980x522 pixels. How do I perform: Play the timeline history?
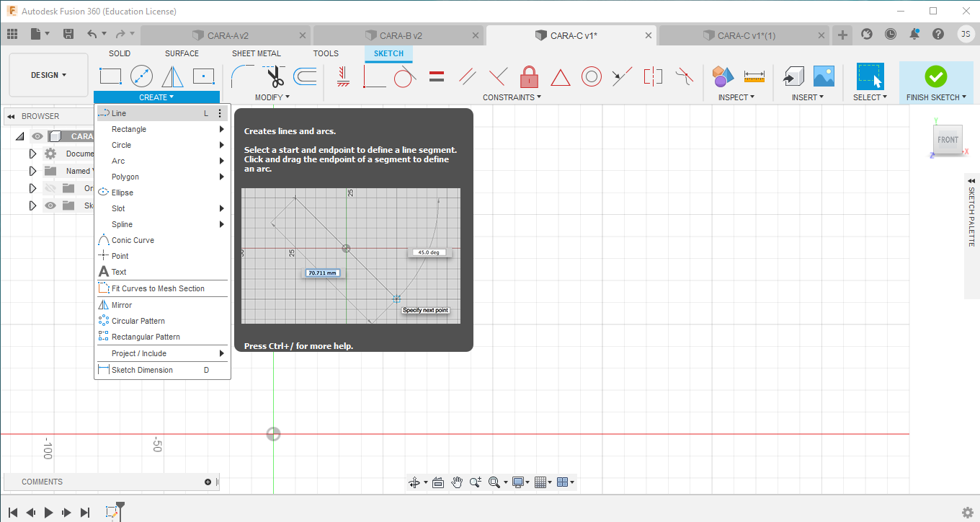tap(48, 513)
